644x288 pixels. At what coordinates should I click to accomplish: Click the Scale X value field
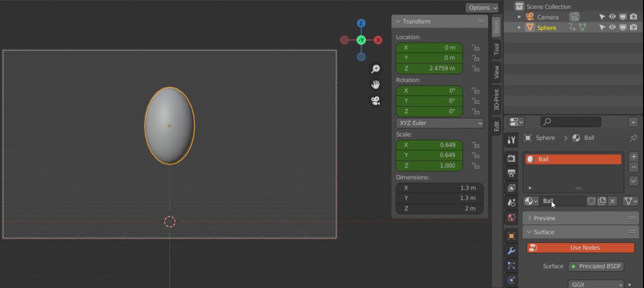click(429, 145)
